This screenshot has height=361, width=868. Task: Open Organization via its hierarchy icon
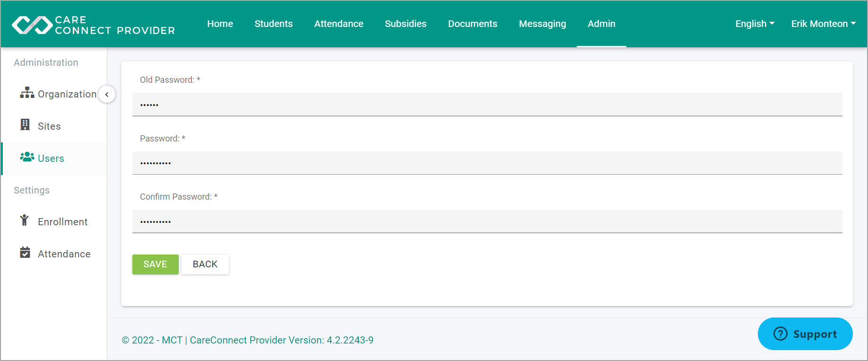pos(27,93)
